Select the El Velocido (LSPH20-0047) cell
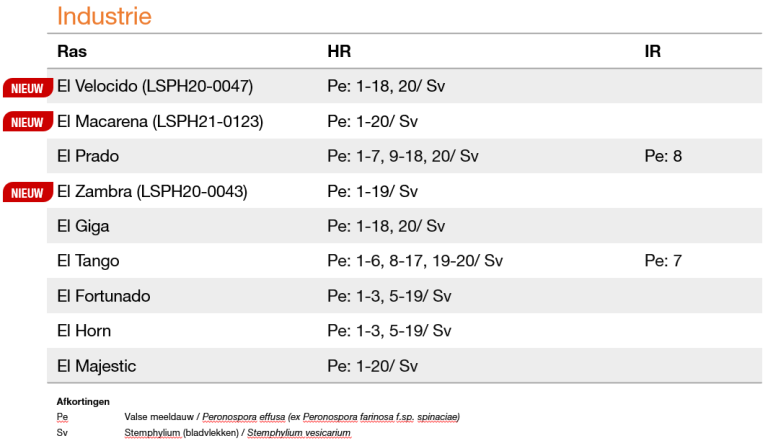This screenshot has height=441, width=768. tap(155, 86)
